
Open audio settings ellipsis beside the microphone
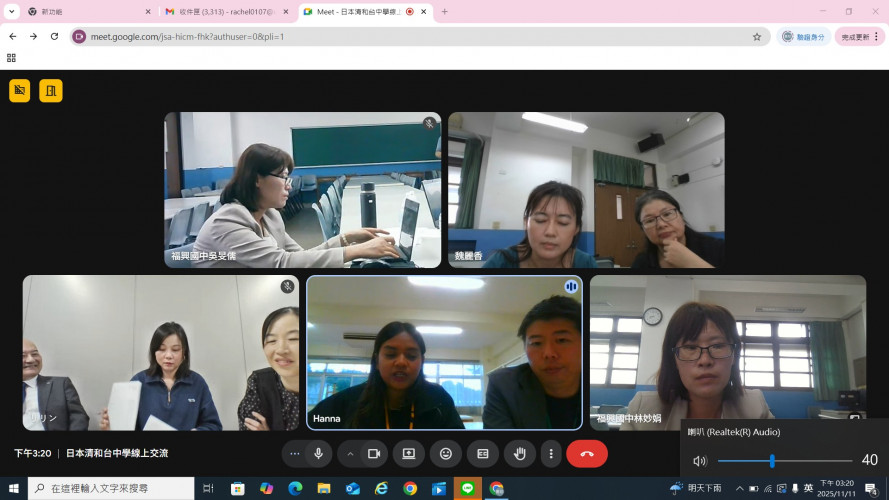click(295, 453)
